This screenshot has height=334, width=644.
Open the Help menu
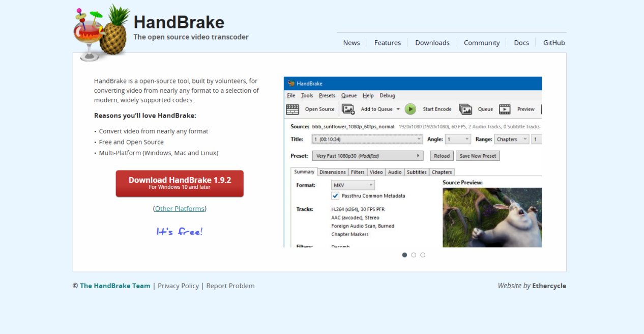click(368, 95)
